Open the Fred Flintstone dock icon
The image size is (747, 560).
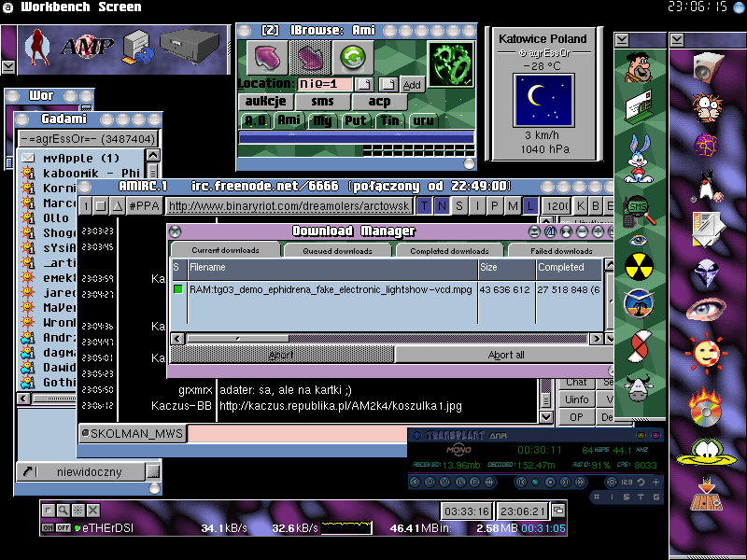(x=639, y=66)
